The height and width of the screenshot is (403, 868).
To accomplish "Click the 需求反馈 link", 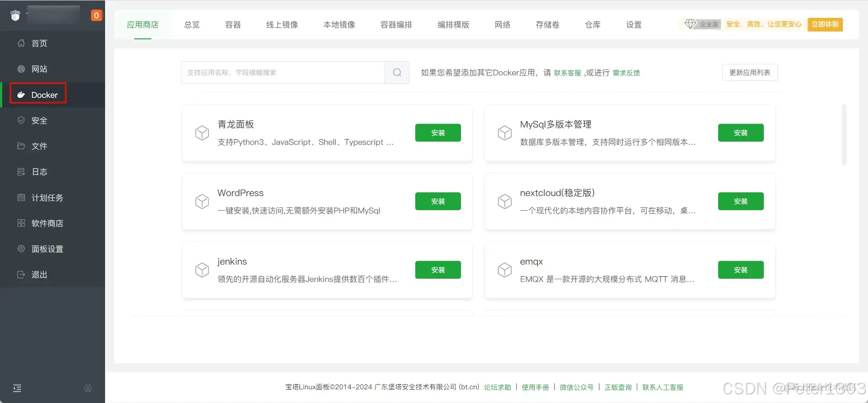I will pyautogui.click(x=626, y=73).
